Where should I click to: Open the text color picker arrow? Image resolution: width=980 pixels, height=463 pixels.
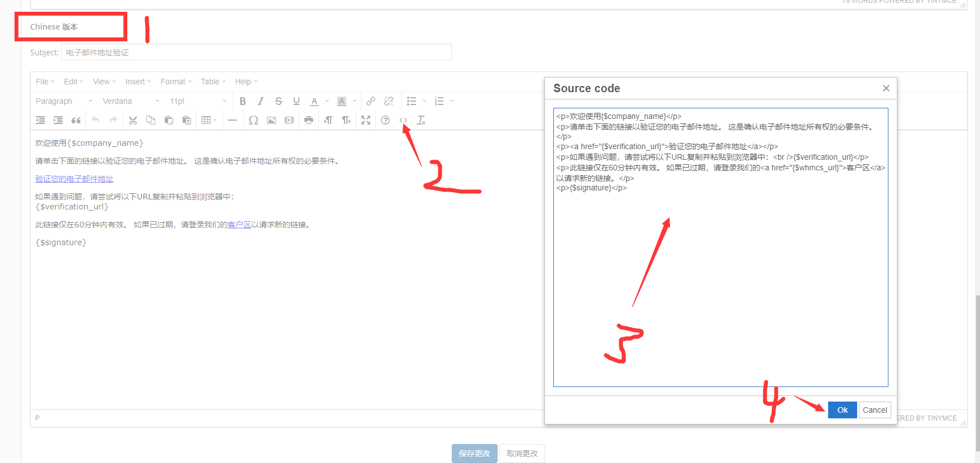click(x=327, y=101)
